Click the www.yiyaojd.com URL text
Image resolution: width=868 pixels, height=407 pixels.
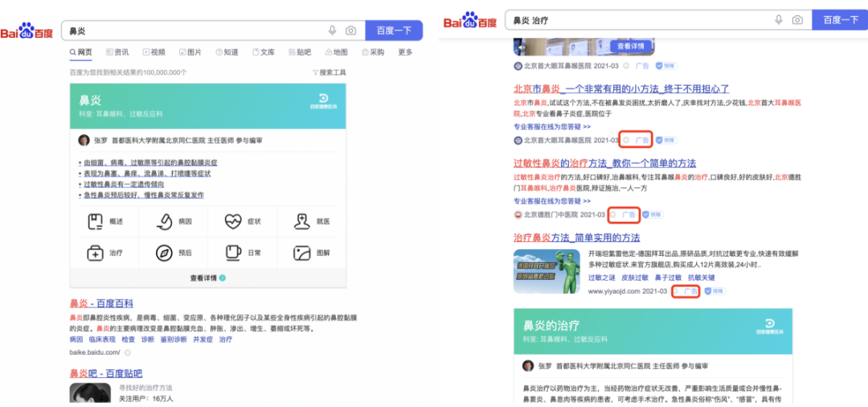tap(614, 290)
